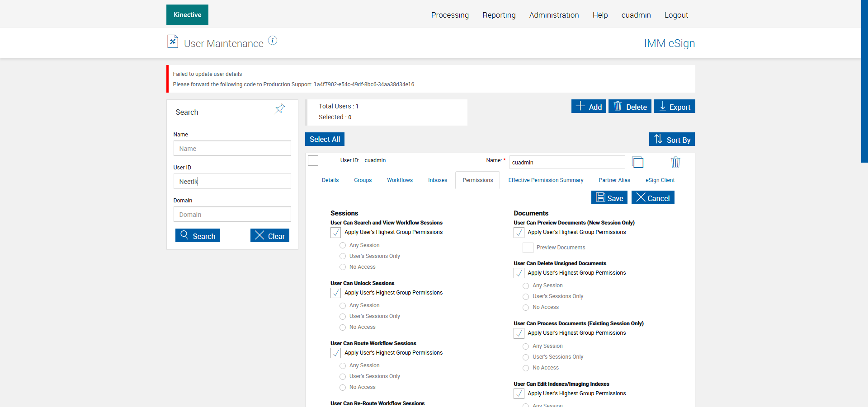Click the trash icon in cuadmin row
This screenshot has height=407, width=868.
675,162
